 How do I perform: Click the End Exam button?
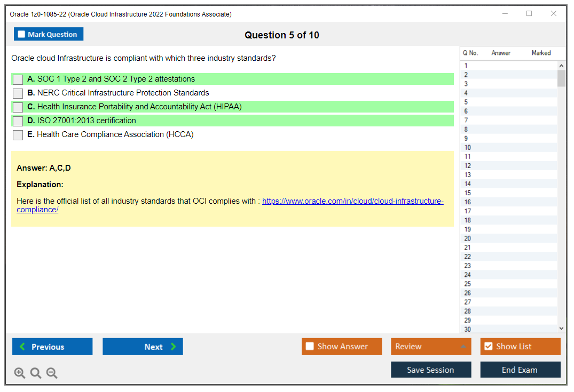[x=520, y=369]
